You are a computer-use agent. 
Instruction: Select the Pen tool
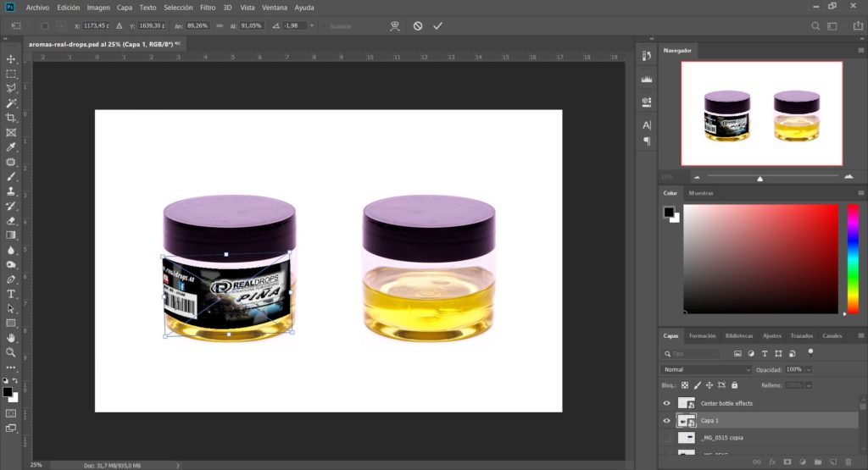[10, 279]
